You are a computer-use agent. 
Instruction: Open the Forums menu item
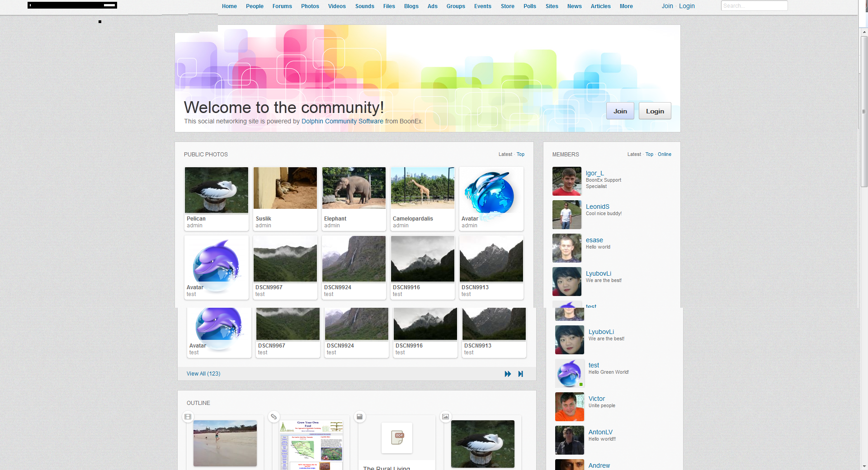point(282,6)
